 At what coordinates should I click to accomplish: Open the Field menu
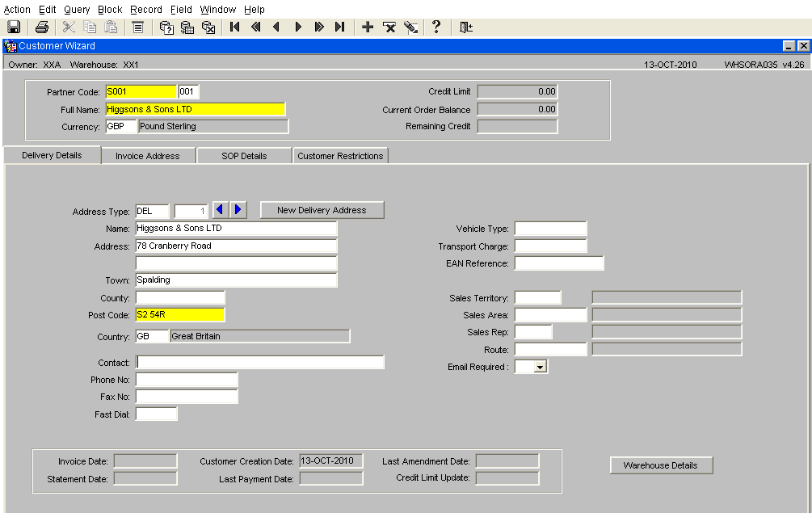pos(181,10)
